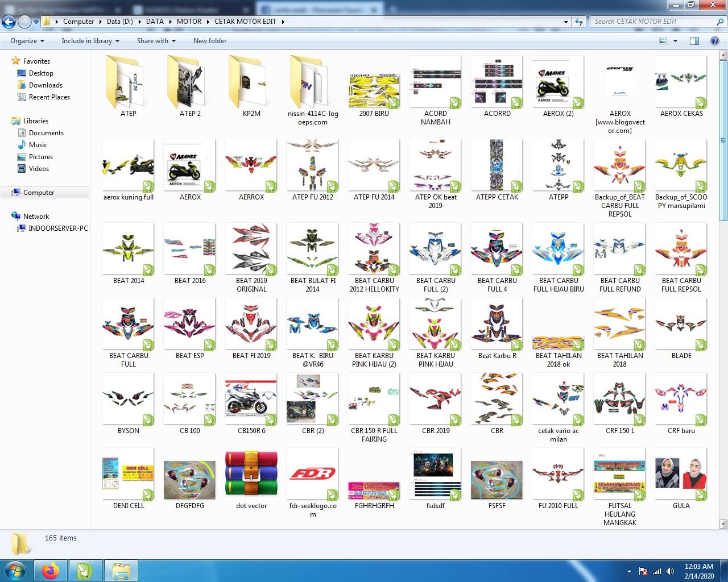Click the New folder button
Image resolution: width=728 pixels, height=582 pixels.
[210, 41]
